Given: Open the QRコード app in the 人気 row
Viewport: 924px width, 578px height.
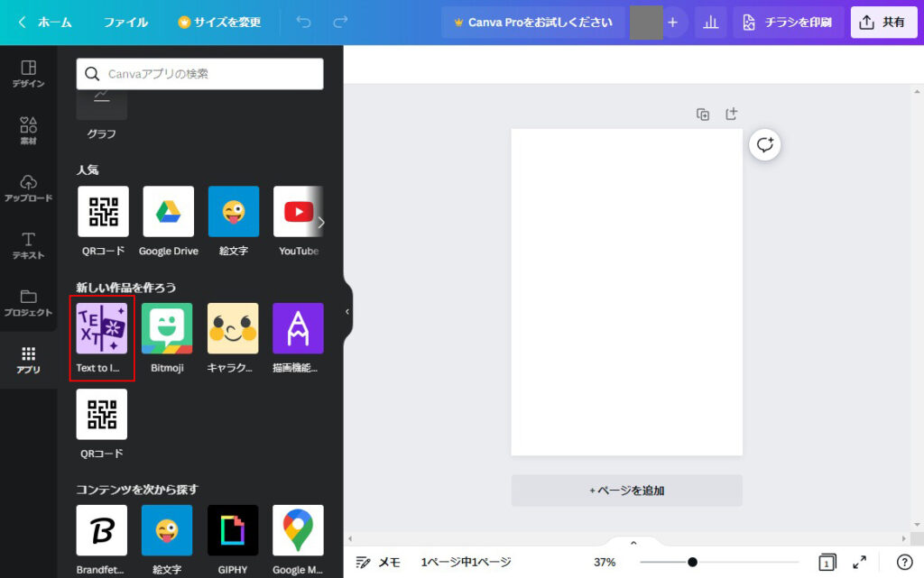Looking at the screenshot, I should (x=103, y=221).
